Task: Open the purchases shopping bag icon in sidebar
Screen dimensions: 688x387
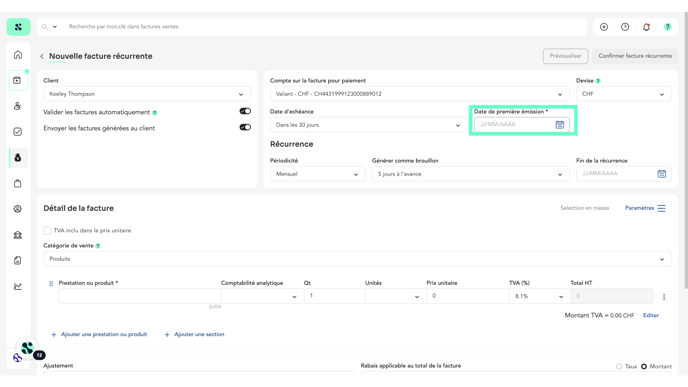Action: pos(18,183)
